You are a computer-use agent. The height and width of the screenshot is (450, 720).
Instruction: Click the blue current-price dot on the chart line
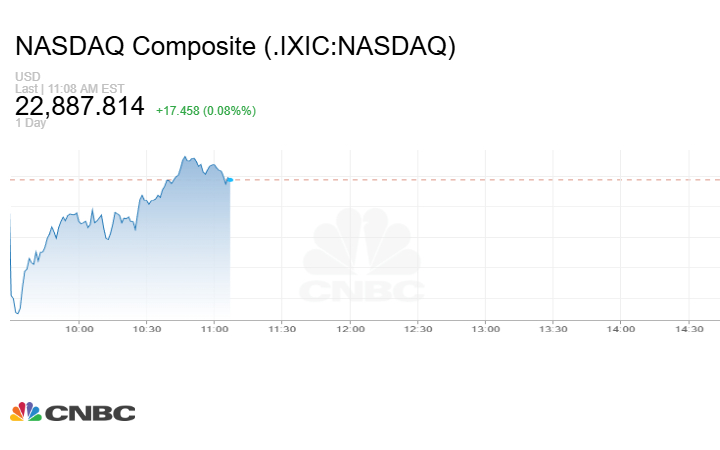(x=229, y=180)
